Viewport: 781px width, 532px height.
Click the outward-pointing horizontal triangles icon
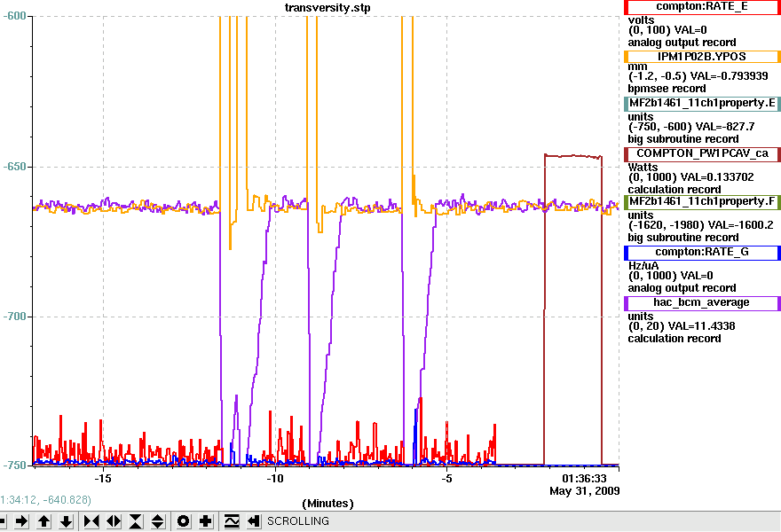coord(114,521)
